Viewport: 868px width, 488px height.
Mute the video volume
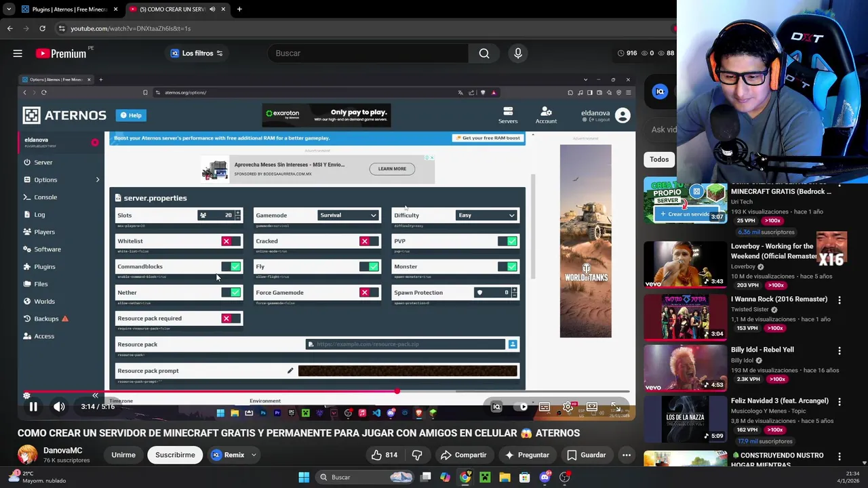click(59, 407)
